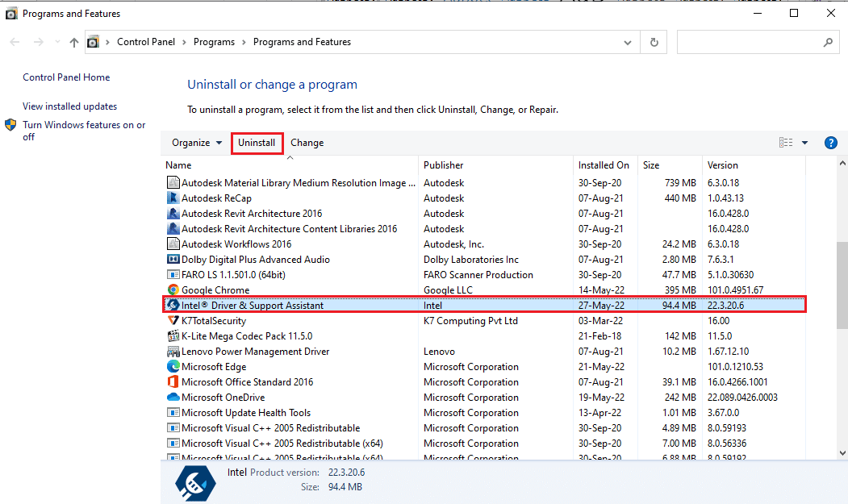
Task: Click the forward navigation arrow
Action: [x=39, y=42]
